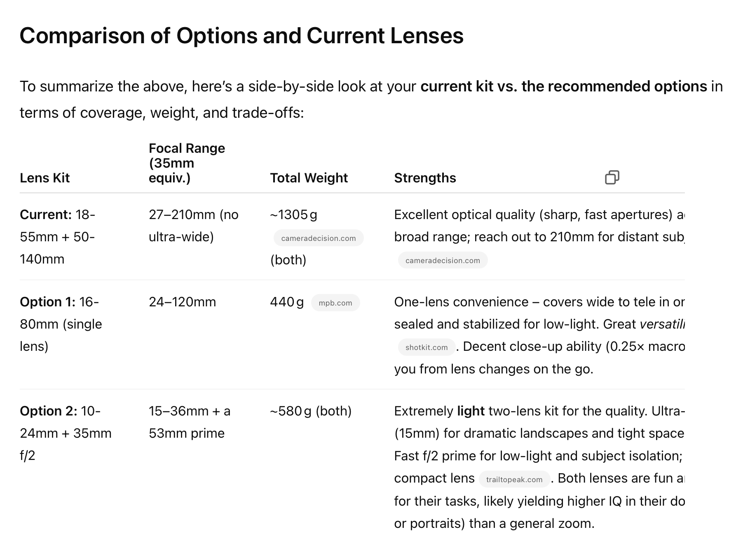Viewport: 750px width, 560px height.
Task: Click the copy table icon
Action: [612, 177]
